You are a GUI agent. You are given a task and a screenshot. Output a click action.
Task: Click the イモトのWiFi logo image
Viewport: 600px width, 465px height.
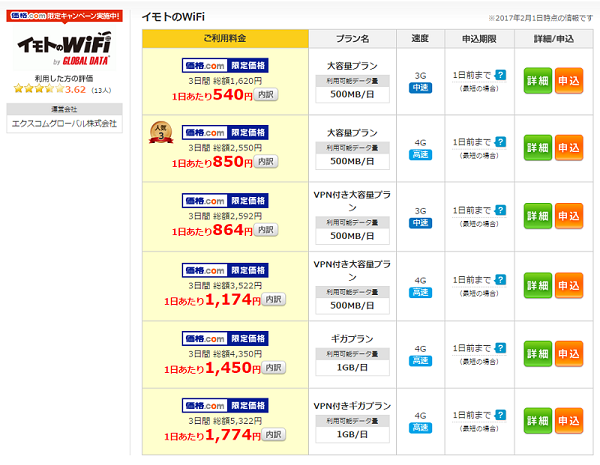click(x=64, y=48)
